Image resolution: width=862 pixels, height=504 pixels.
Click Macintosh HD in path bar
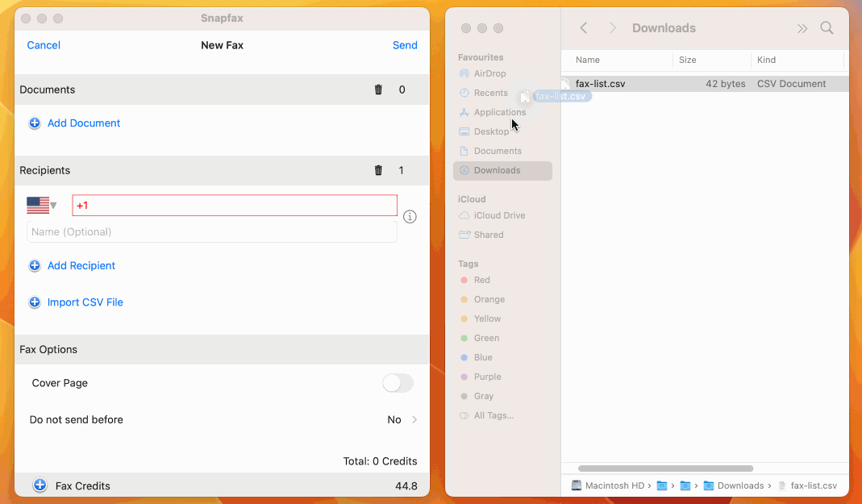pos(608,486)
